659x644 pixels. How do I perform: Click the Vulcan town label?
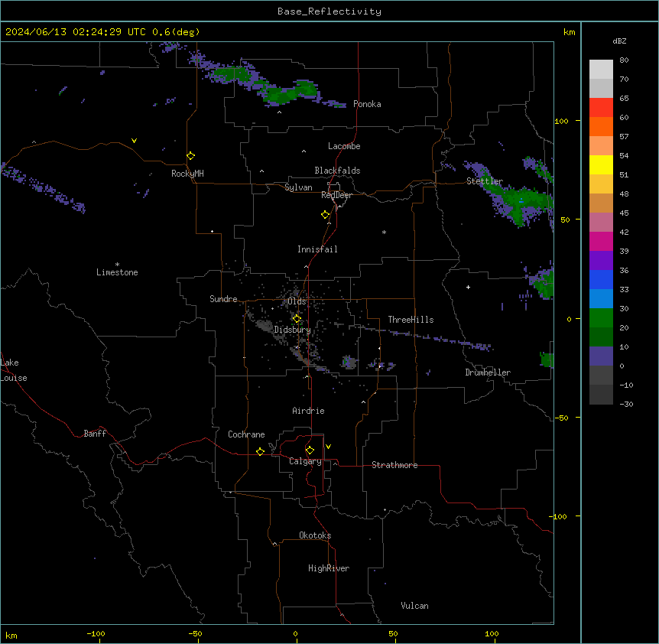tap(414, 606)
